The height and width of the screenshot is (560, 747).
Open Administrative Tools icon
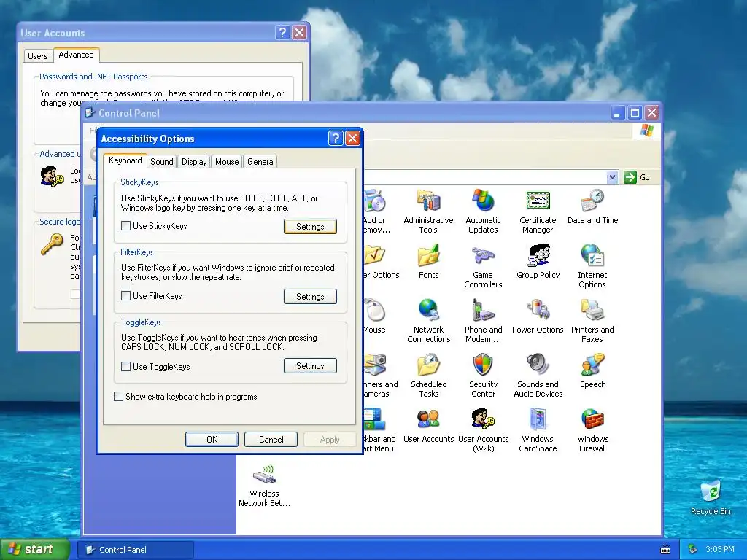(428, 211)
